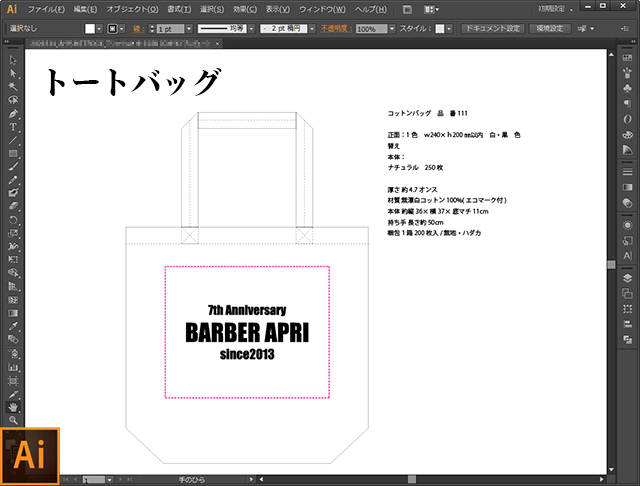Open the Symbols panel icon

(x=627, y=88)
